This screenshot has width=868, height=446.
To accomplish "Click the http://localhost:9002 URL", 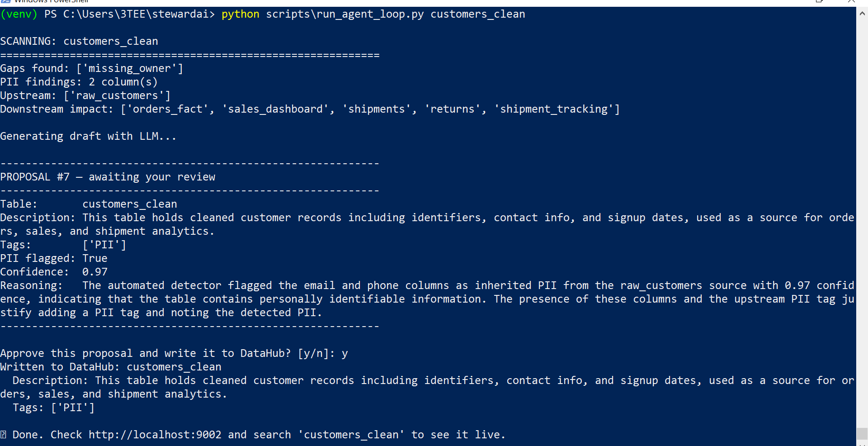I will (x=155, y=435).
